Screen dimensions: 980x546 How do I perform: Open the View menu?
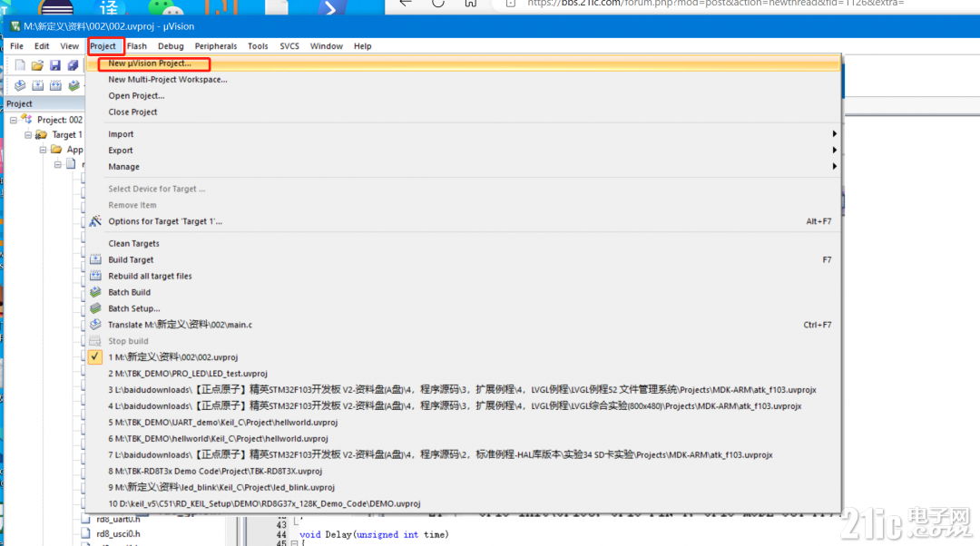69,46
